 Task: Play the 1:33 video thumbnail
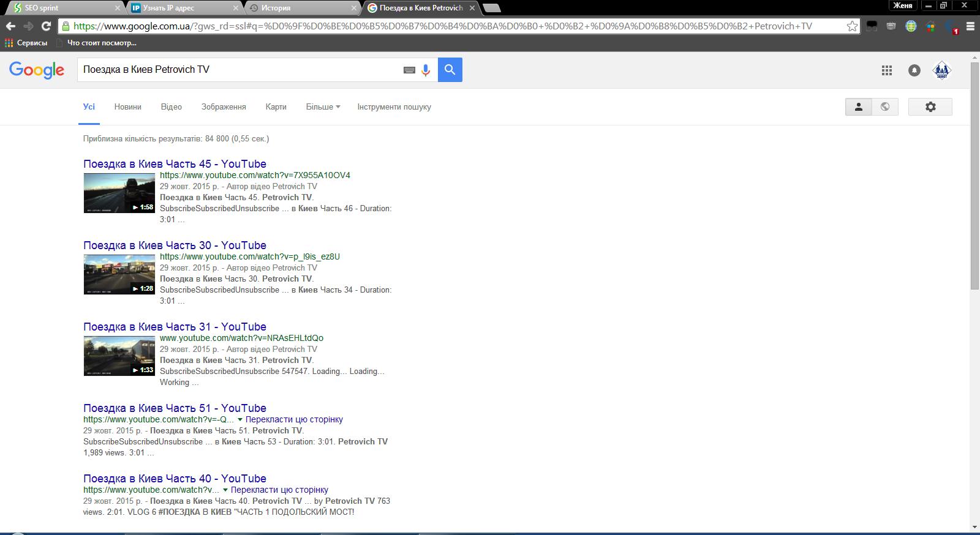pos(119,356)
